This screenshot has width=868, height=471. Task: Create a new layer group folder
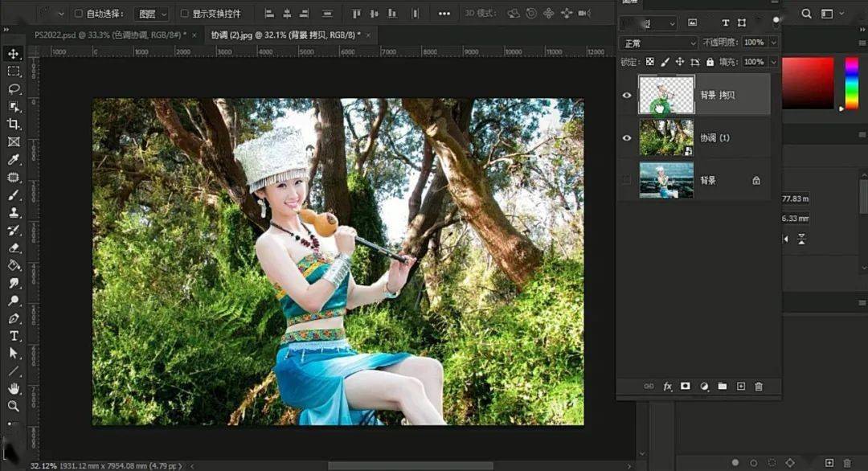point(723,387)
